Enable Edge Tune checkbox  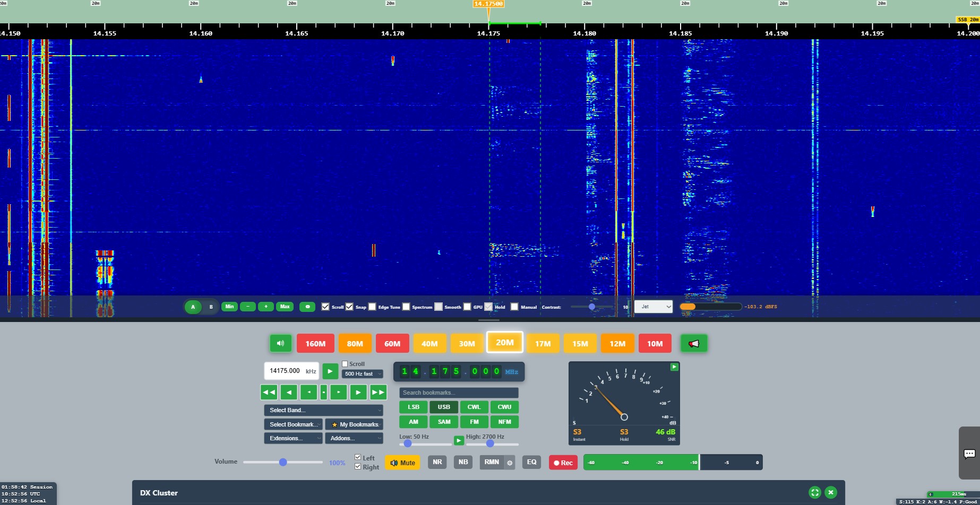[x=372, y=307]
